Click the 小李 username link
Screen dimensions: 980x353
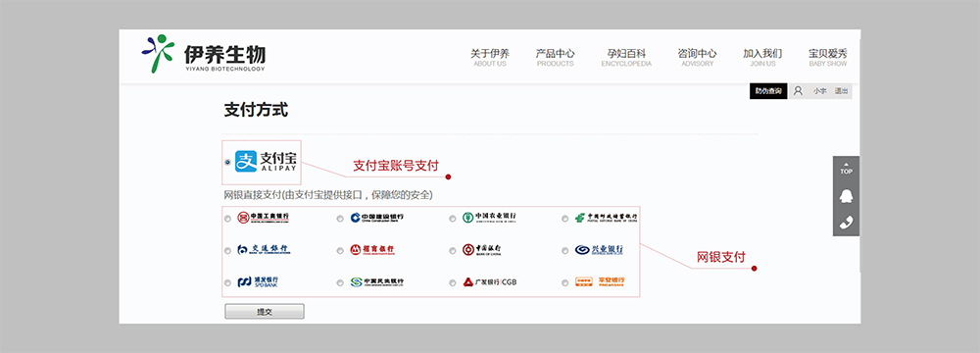pos(819,91)
